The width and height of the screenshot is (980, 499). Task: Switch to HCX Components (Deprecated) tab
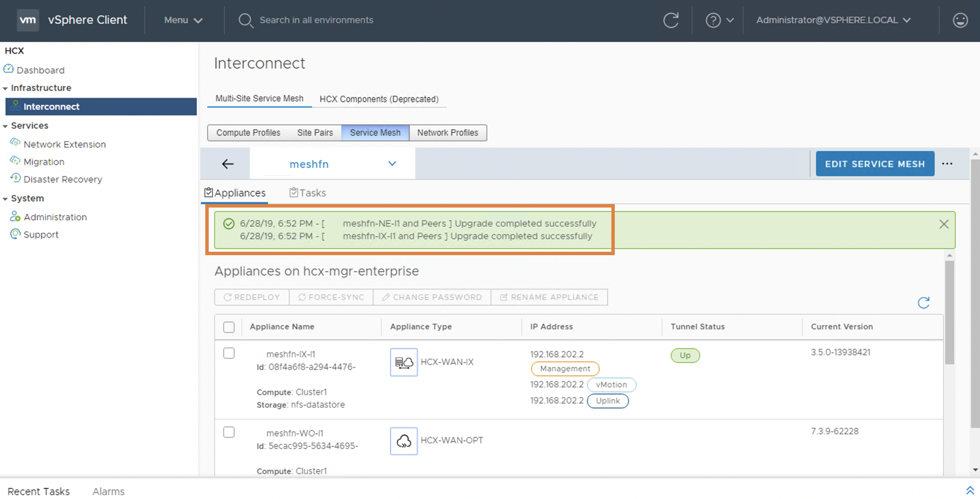click(x=379, y=99)
